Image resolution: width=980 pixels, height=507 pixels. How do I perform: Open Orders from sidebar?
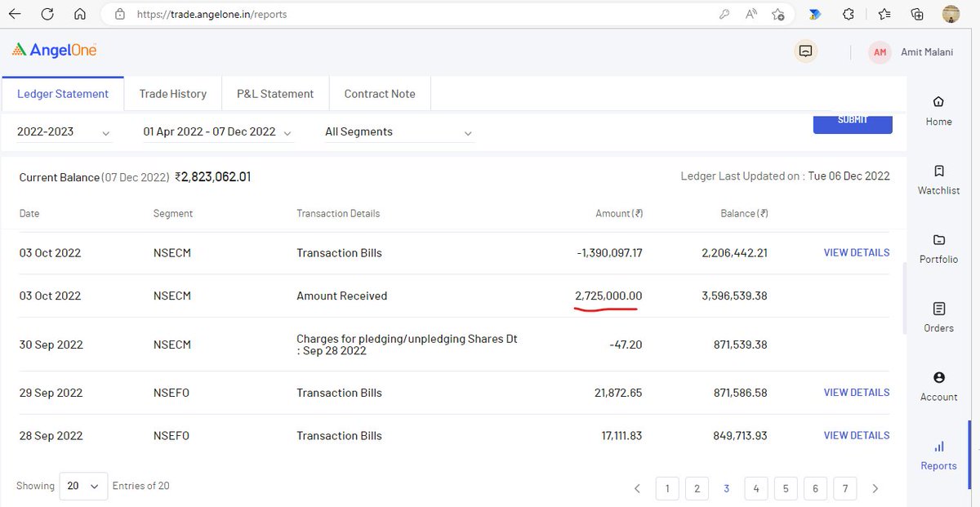[938, 318]
